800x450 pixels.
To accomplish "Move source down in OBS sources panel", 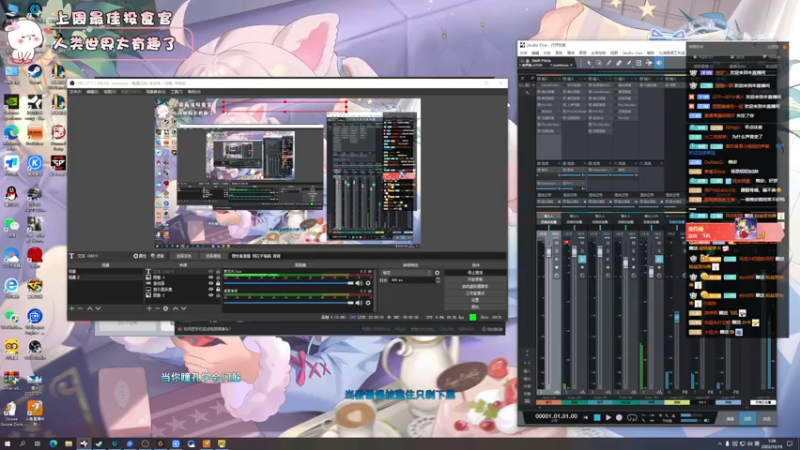I will pos(184,308).
